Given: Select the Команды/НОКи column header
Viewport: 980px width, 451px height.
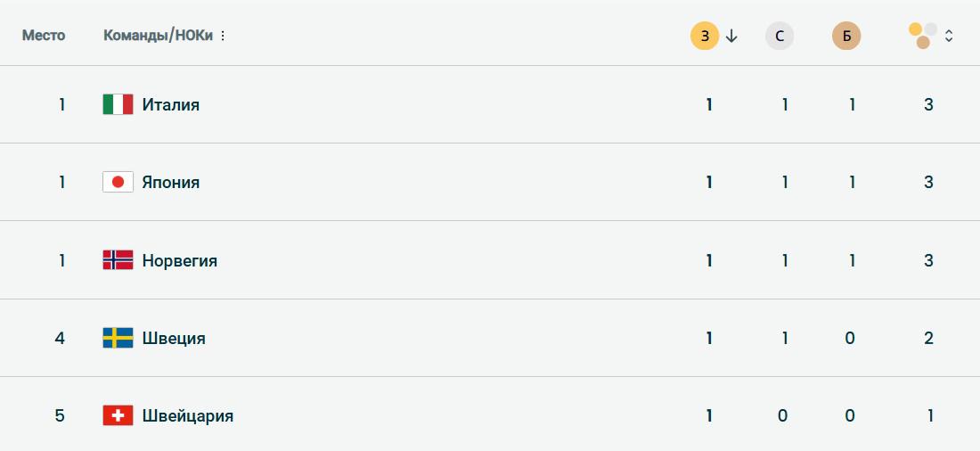Looking at the screenshot, I should 159,36.
